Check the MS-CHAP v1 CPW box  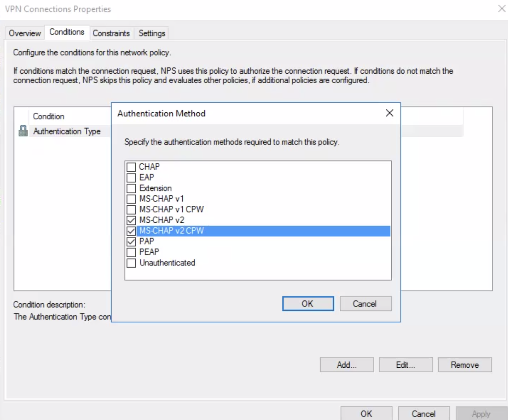pyautogui.click(x=131, y=210)
